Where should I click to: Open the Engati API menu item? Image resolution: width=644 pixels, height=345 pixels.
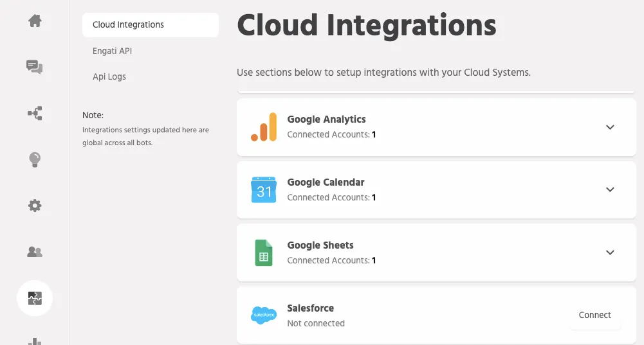point(112,51)
